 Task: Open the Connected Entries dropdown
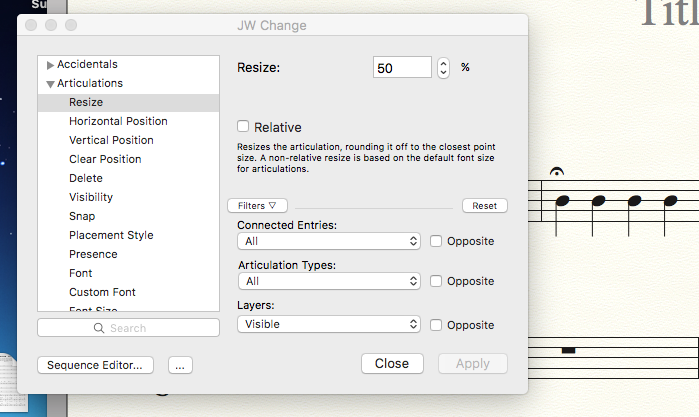328,241
